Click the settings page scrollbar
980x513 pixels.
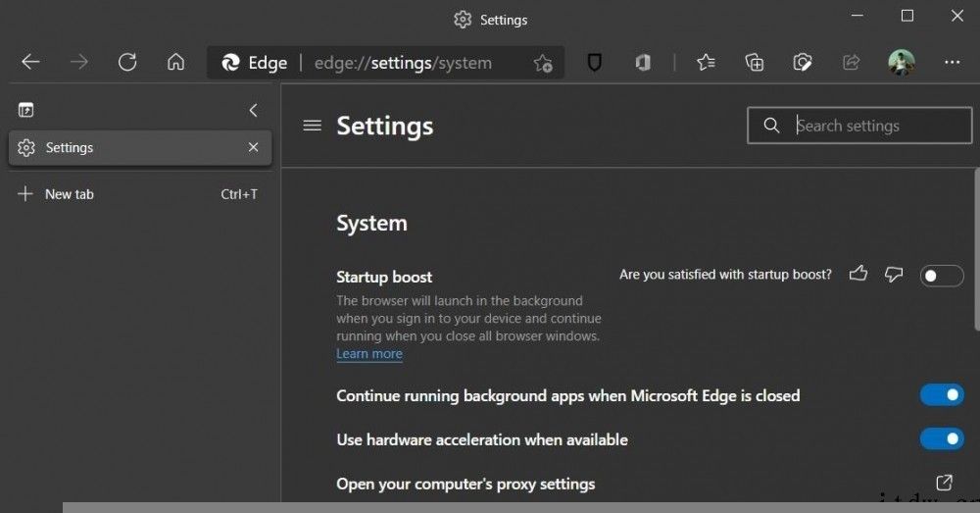[977, 250]
